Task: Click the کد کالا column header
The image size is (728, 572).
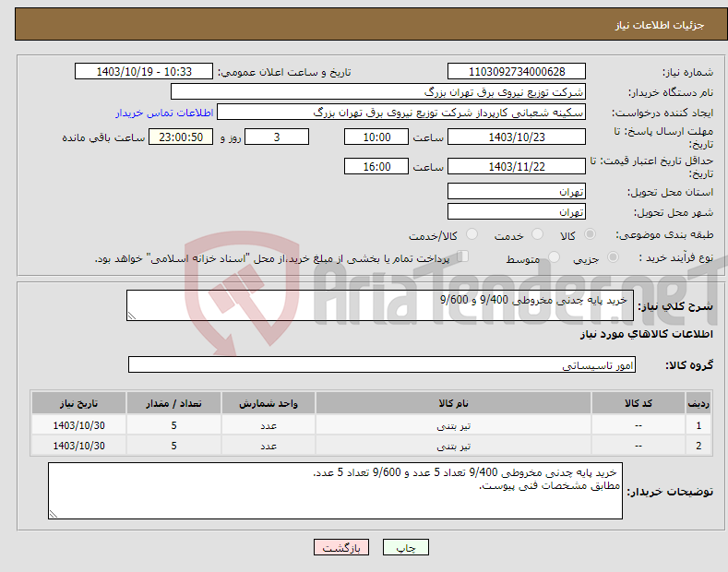Action: click(x=638, y=403)
